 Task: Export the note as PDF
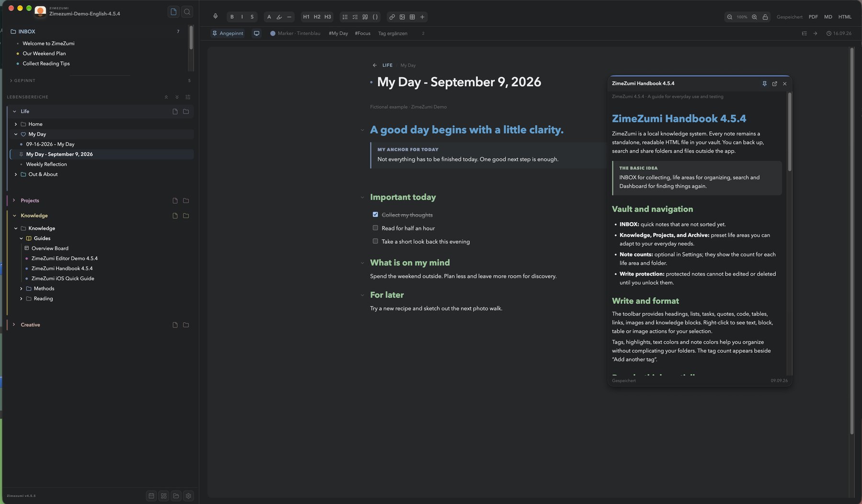tap(813, 17)
